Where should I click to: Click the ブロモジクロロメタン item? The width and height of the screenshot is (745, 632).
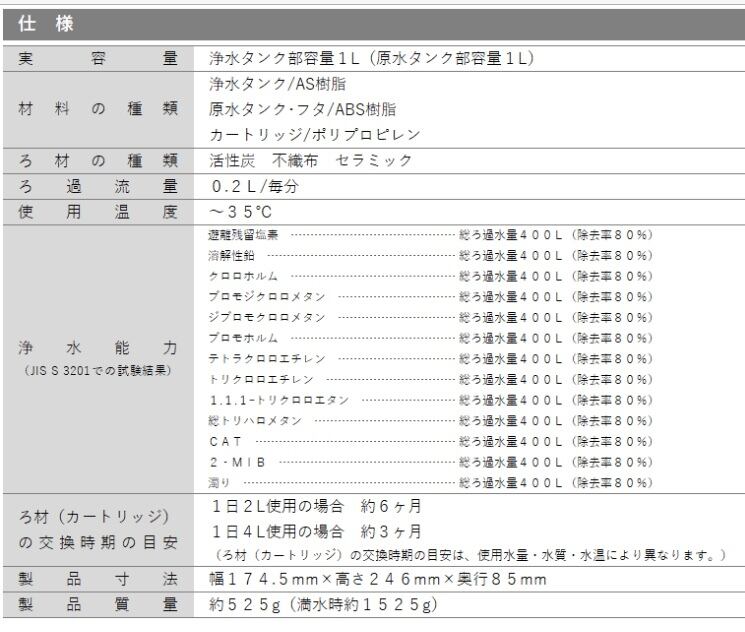click(x=267, y=297)
